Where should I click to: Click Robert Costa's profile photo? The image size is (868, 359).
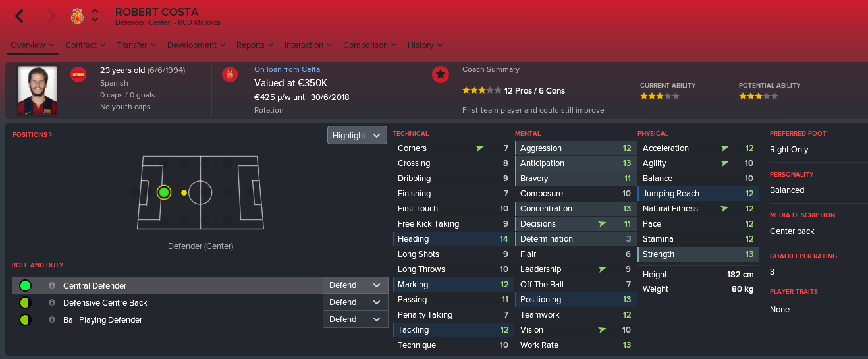[x=38, y=90]
